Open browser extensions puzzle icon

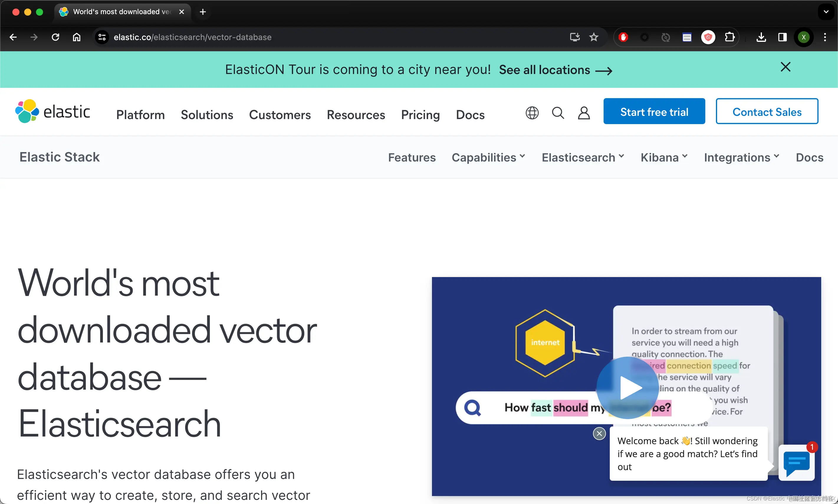coord(729,37)
